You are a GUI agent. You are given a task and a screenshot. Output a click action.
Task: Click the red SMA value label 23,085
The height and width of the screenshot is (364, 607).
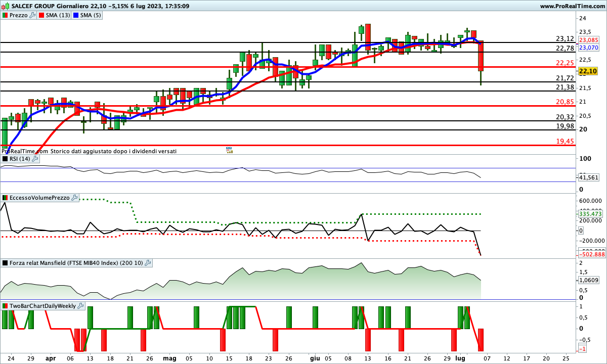588,40
